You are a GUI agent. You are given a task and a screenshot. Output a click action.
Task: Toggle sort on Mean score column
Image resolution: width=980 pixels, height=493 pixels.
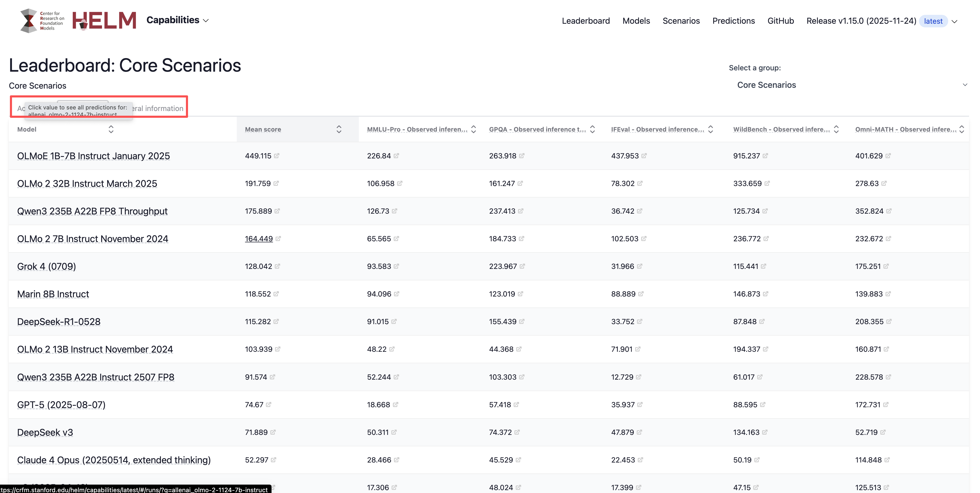[338, 129]
